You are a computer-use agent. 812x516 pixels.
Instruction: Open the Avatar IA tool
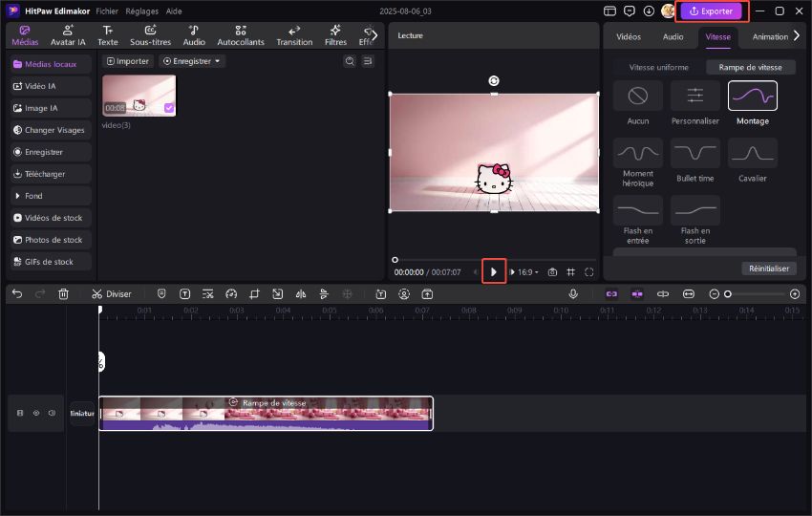(68, 35)
